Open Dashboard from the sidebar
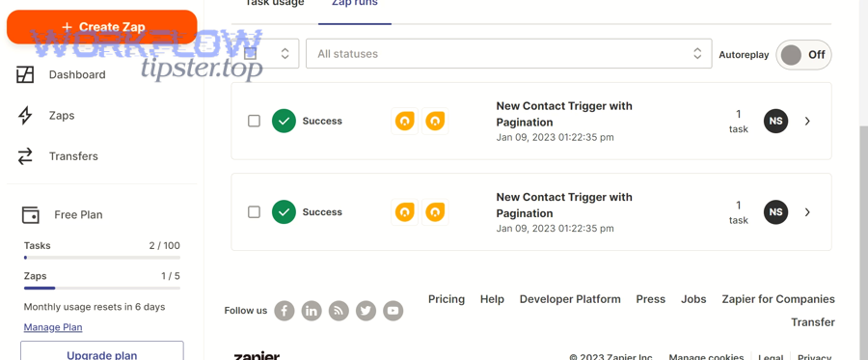Viewport: 868px width, 360px height. point(77,74)
